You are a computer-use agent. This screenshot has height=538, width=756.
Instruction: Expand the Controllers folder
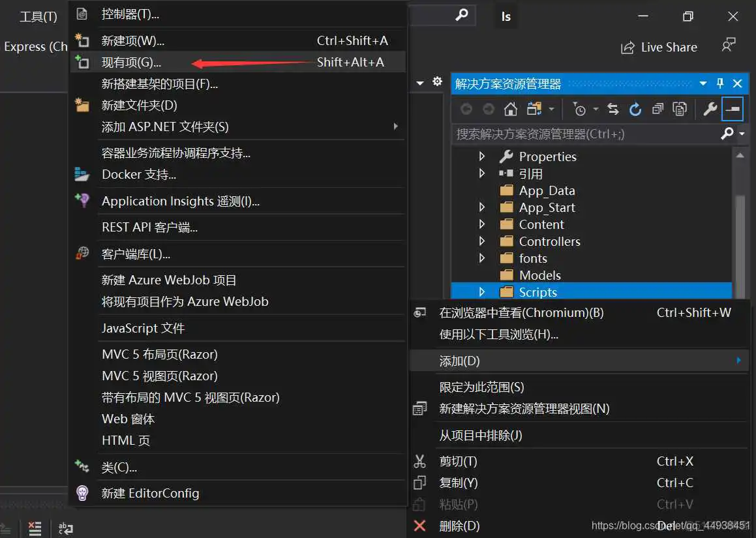click(x=482, y=241)
